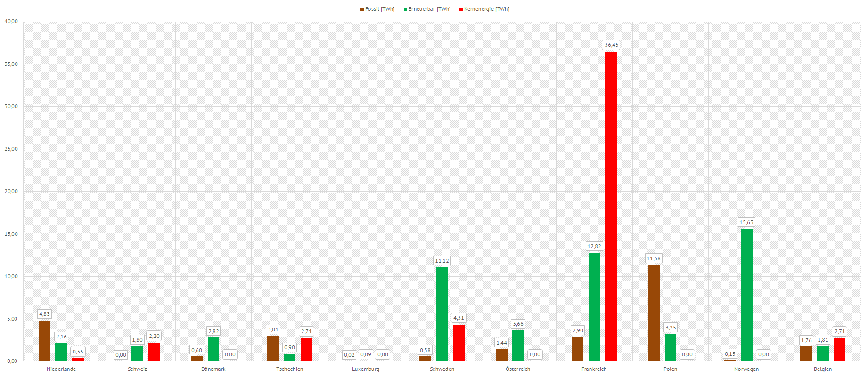Select the green Schweden renewable bar
The image size is (868, 377).
click(x=442, y=314)
